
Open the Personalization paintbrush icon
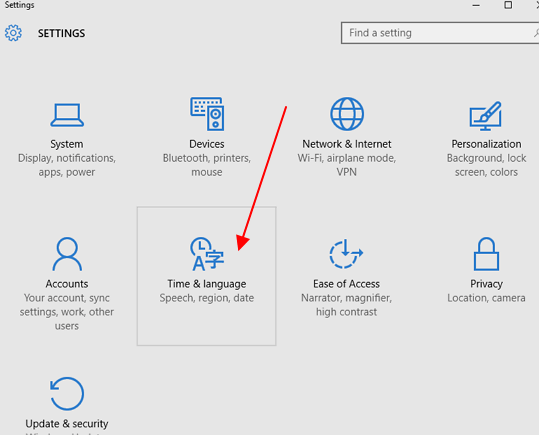(x=486, y=116)
